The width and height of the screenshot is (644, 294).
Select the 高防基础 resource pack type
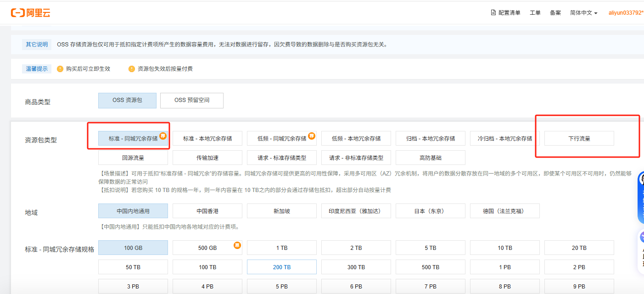[431, 158]
